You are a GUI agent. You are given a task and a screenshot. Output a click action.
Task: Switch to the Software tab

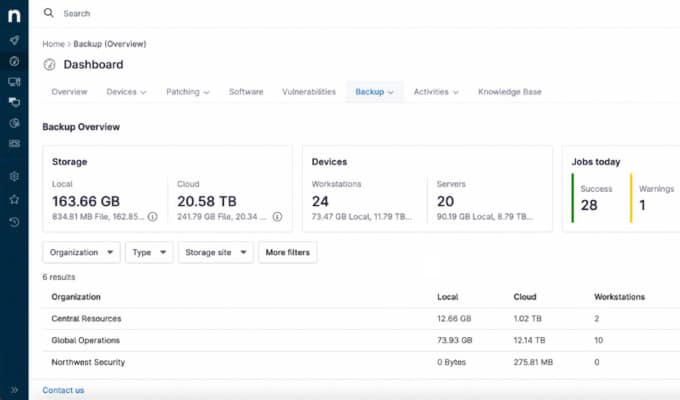[x=246, y=92]
